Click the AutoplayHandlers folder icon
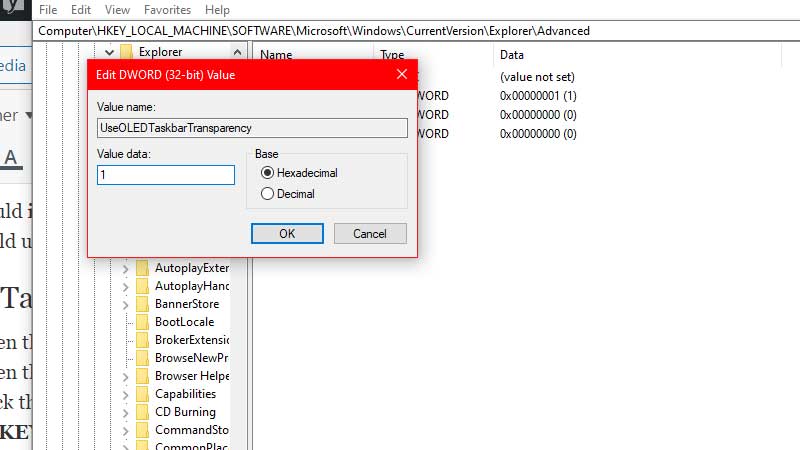The height and width of the screenshot is (450, 800). [x=143, y=286]
